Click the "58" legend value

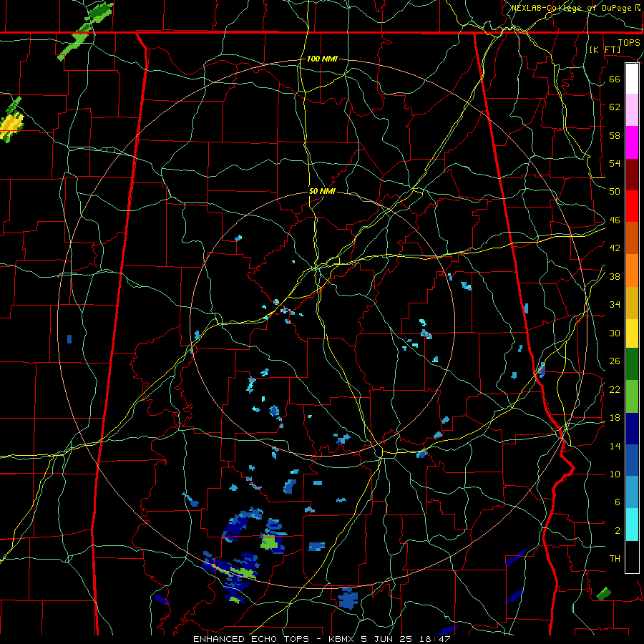tap(615, 135)
